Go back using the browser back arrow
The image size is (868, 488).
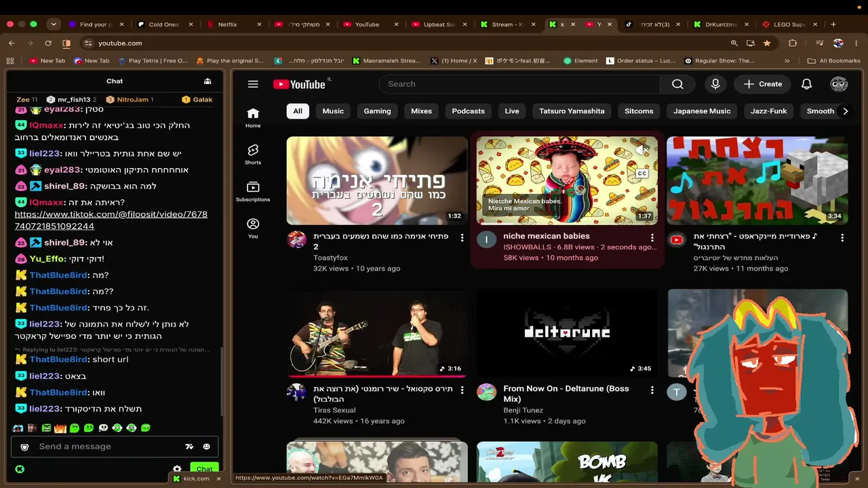tap(12, 43)
